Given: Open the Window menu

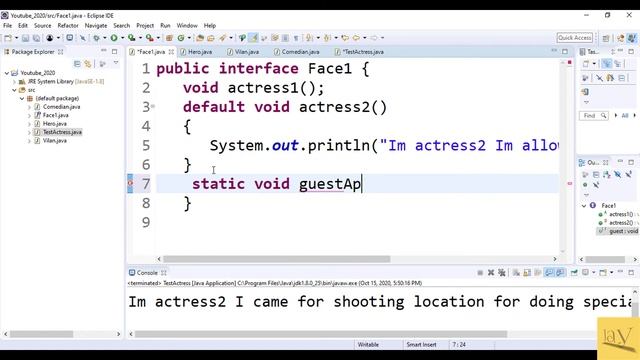Looking at the screenshot, I should coord(187,25).
